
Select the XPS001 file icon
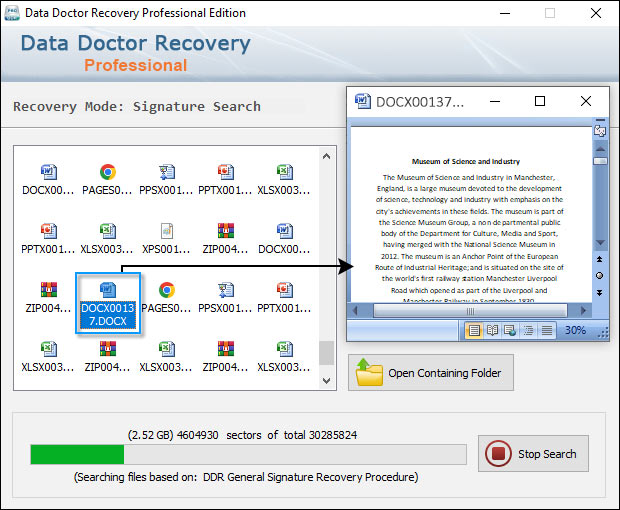coord(166,231)
